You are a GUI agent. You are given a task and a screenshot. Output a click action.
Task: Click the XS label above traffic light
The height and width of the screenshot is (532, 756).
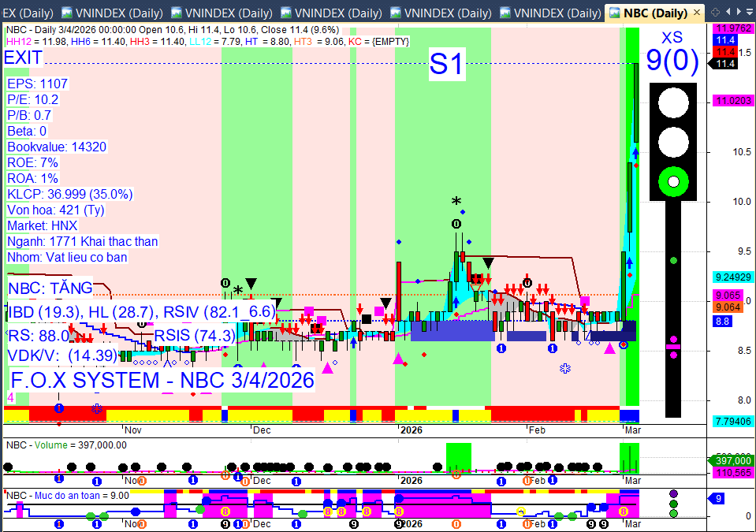(672, 38)
